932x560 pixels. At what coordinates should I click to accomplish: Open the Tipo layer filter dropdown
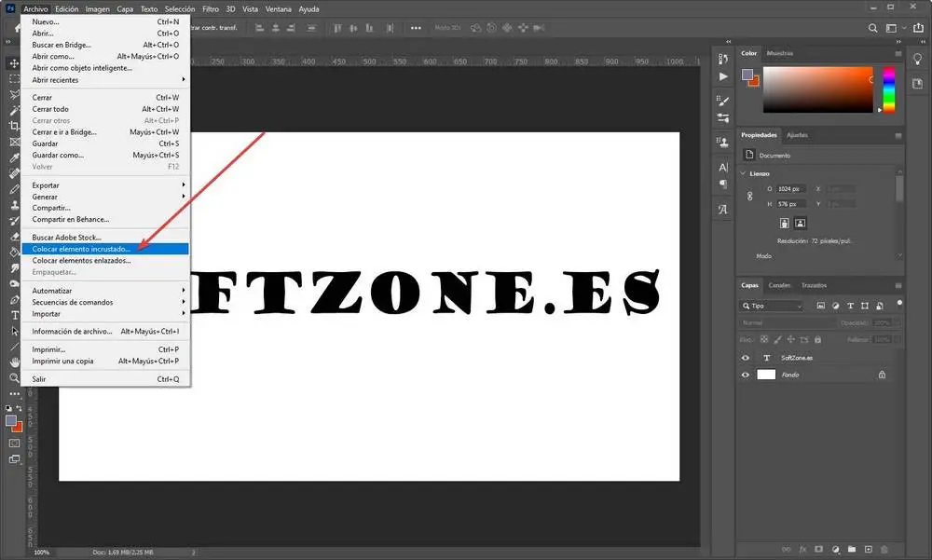772,306
